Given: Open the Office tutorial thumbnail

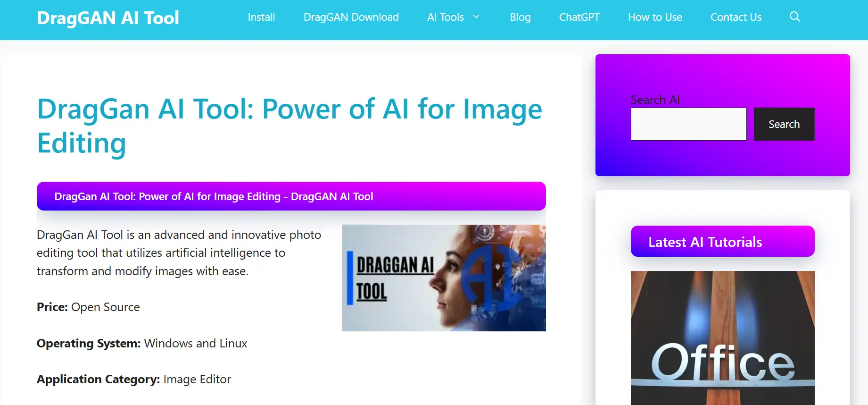Looking at the screenshot, I should tap(723, 338).
